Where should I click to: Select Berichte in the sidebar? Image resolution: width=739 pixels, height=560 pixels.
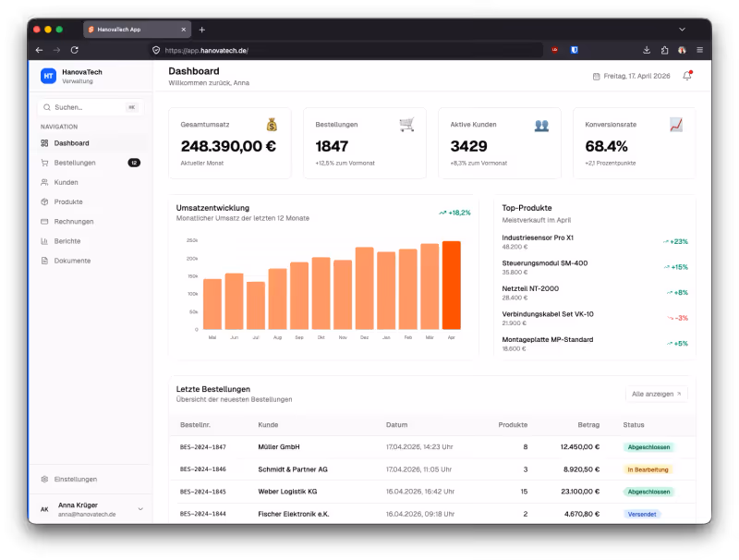(91, 241)
